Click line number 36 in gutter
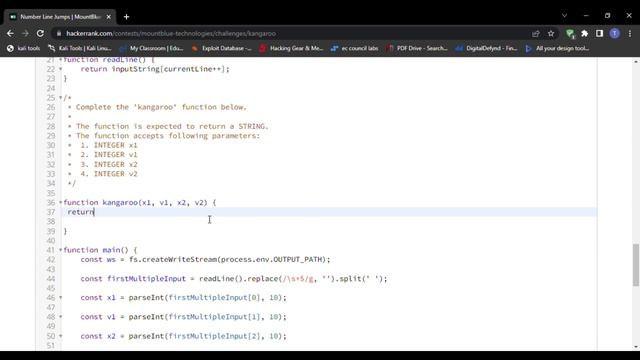The image size is (640, 360). point(51,202)
